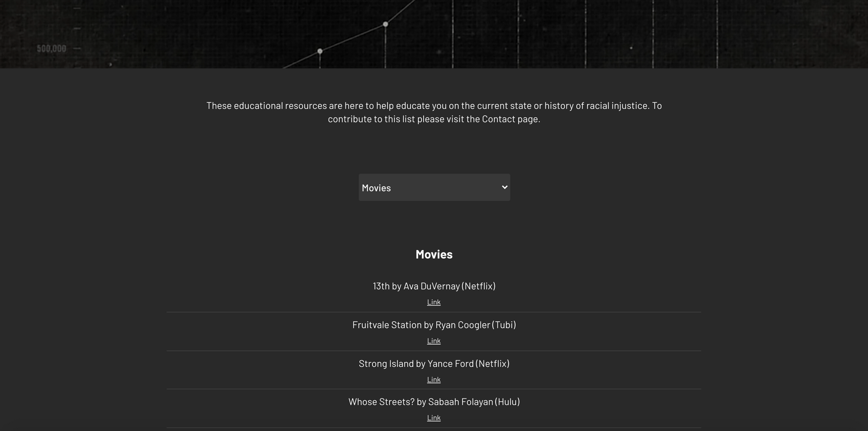Click the chart line between the two data points
Viewport: 868px width, 431px height.
[x=352, y=38]
